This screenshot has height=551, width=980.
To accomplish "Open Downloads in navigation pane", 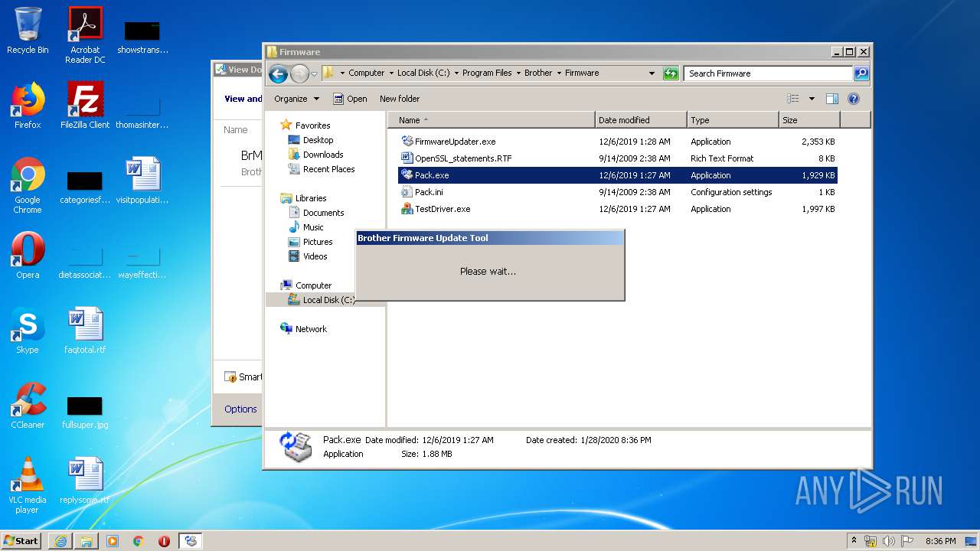I will [x=315, y=155].
